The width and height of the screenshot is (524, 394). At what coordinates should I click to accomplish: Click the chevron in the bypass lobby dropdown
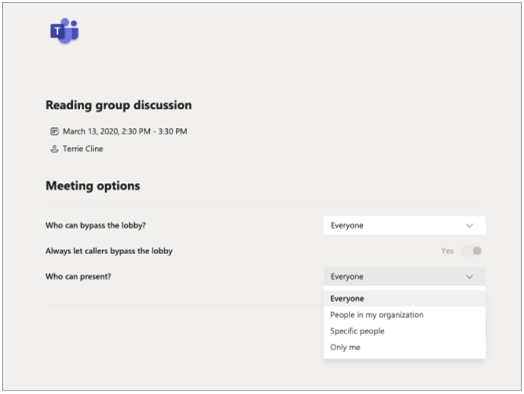coord(470,226)
